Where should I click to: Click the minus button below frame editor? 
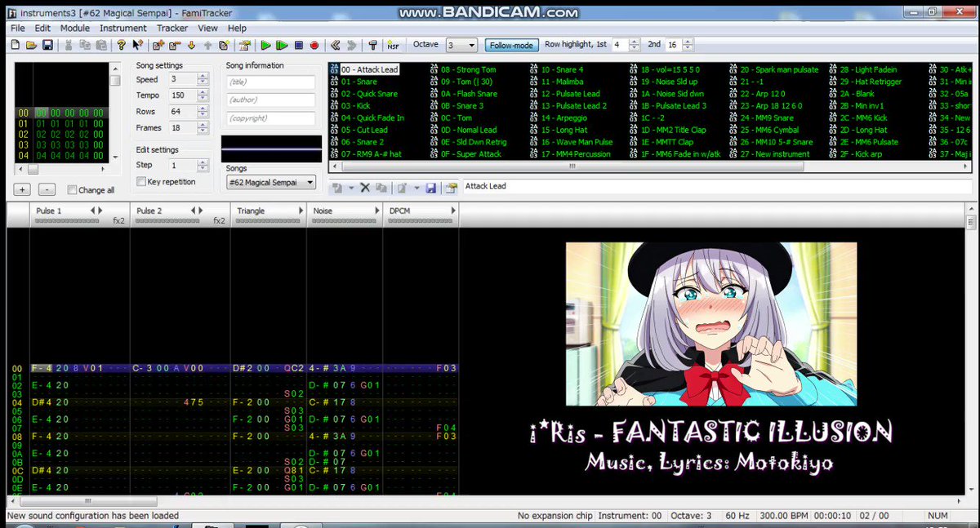click(x=47, y=189)
